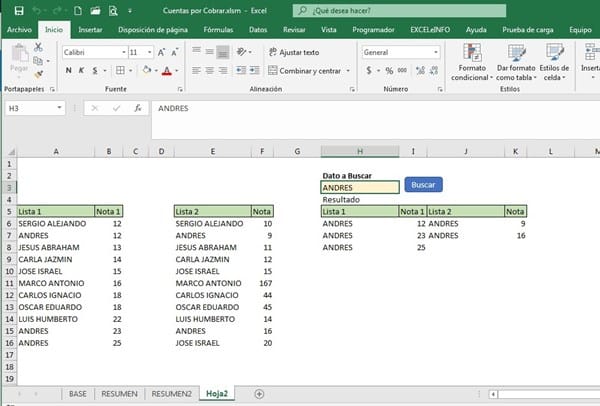Expand the General number format dropdown

(x=436, y=52)
